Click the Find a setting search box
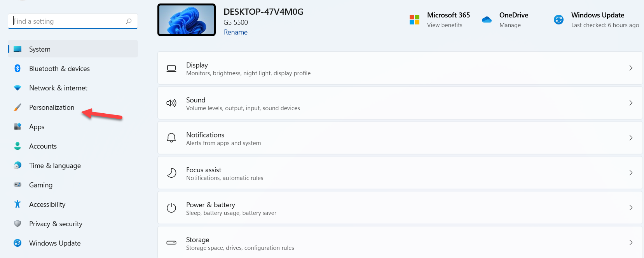 click(68, 21)
